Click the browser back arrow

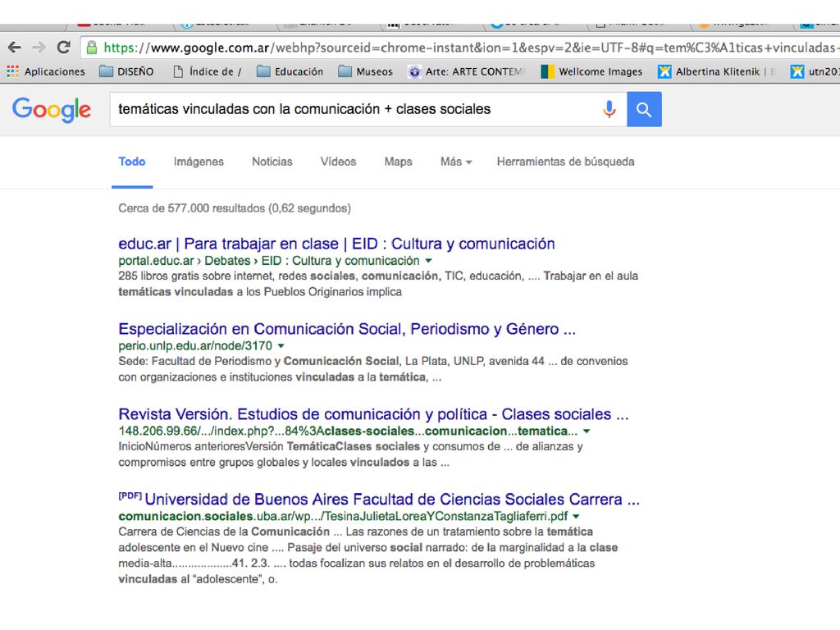point(15,48)
